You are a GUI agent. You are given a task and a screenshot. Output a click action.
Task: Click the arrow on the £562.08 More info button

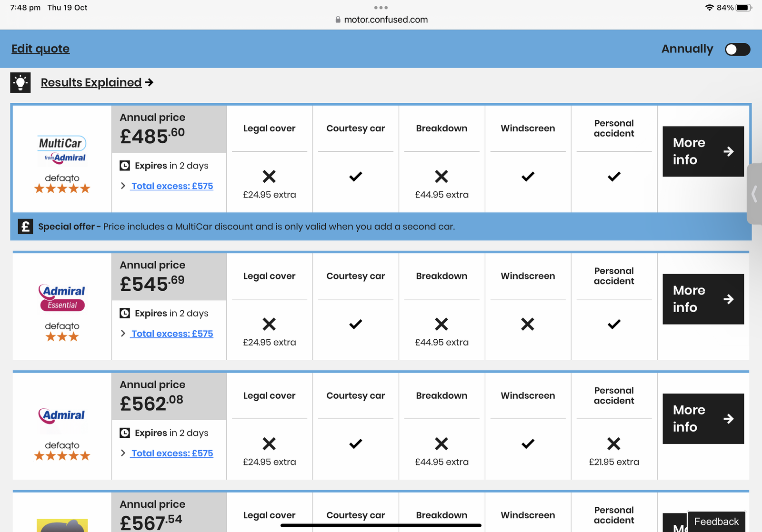tap(728, 419)
